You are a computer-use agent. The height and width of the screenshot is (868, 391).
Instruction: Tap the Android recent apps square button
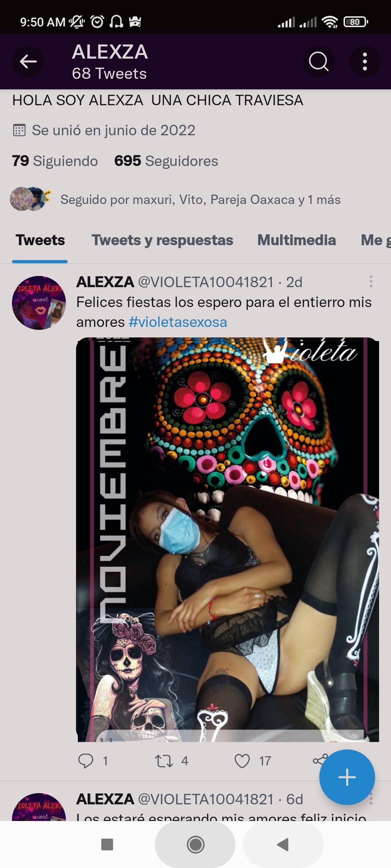point(107,844)
